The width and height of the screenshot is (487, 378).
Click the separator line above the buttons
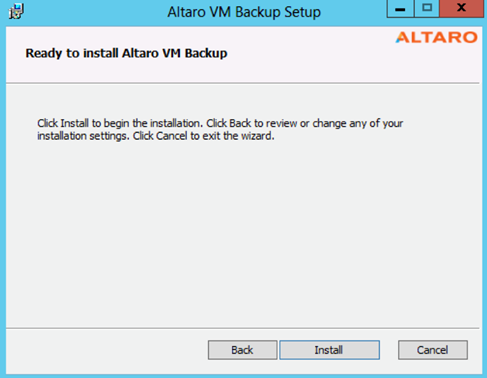click(243, 328)
